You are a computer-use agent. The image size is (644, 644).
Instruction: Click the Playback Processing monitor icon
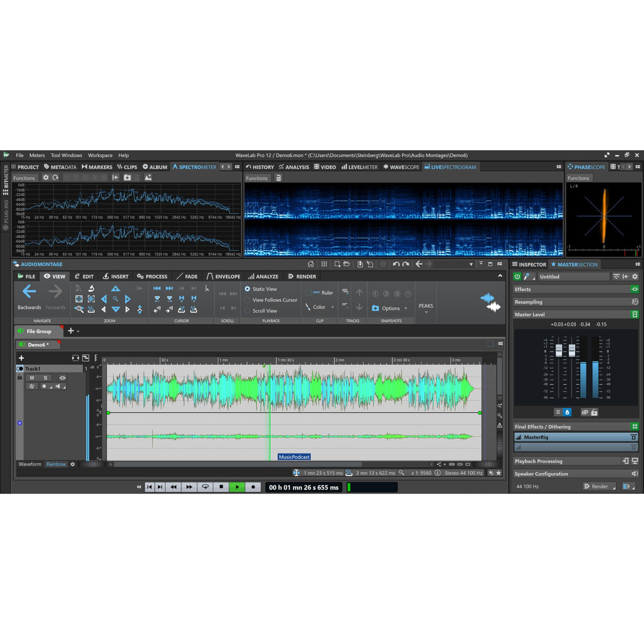(x=634, y=461)
